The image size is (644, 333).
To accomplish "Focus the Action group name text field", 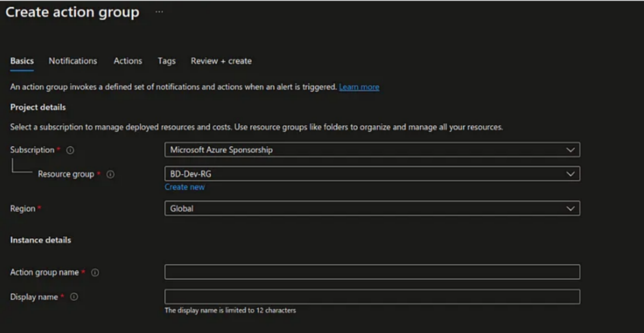I will coord(371,272).
